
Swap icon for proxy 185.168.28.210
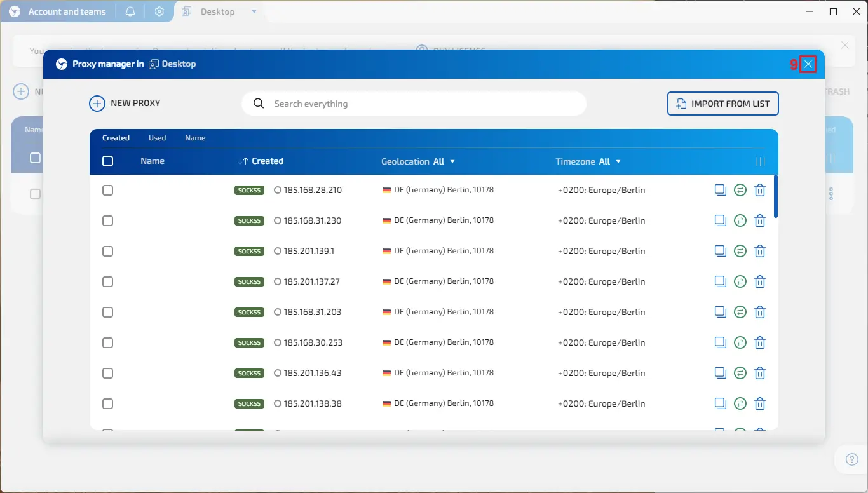pos(740,190)
